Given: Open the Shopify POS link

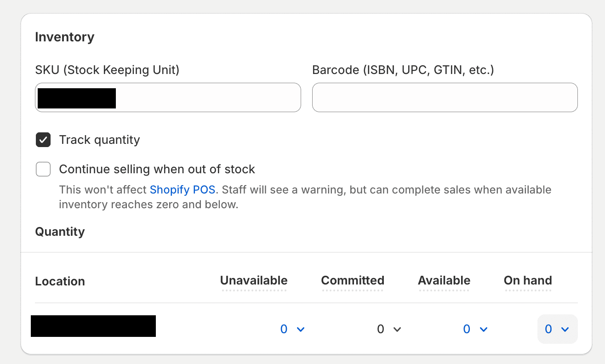Looking at the screenshot, I should coord(183,189).
